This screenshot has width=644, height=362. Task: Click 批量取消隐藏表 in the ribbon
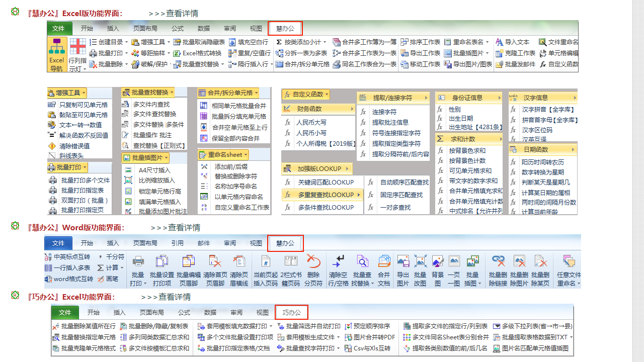199,42
